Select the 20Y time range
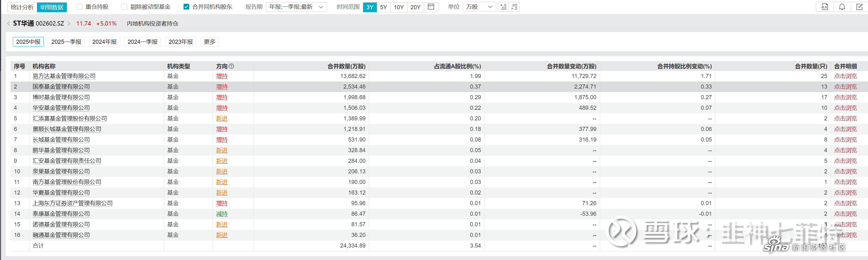868x260 pixels. [x=415, y=7]
